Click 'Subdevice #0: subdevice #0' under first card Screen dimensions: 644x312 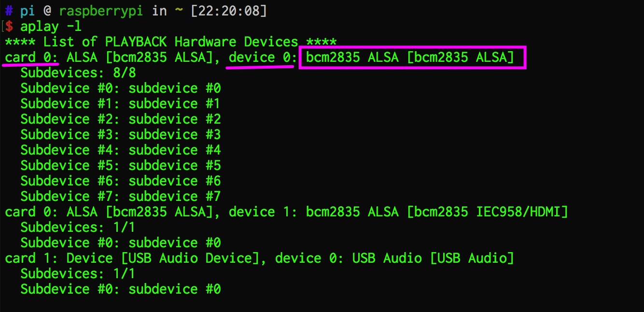[x=121, y=88]
